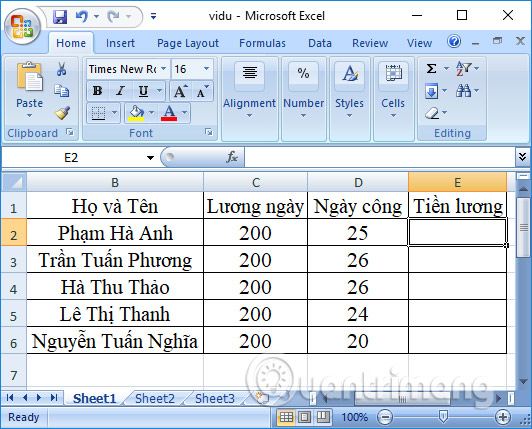Click Grow Font icon
The image size is (532, 429).
(x=180, y=91)
